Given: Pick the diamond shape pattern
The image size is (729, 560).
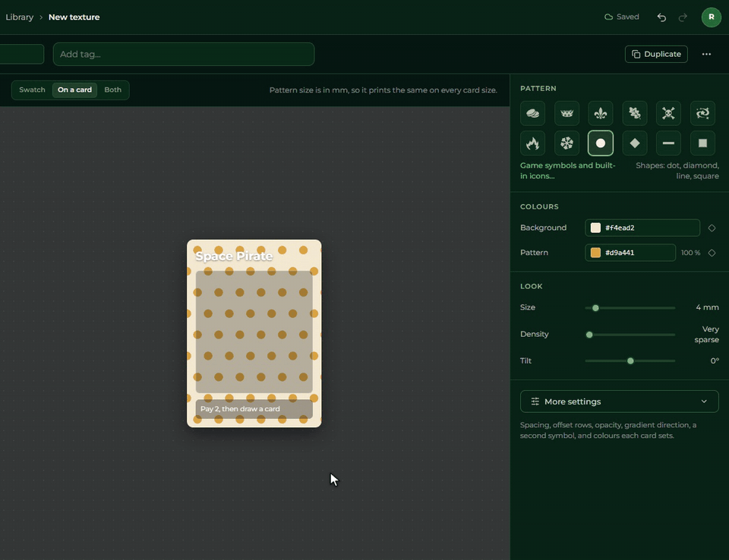Looking at the screenshot, I should coord(635,143).
